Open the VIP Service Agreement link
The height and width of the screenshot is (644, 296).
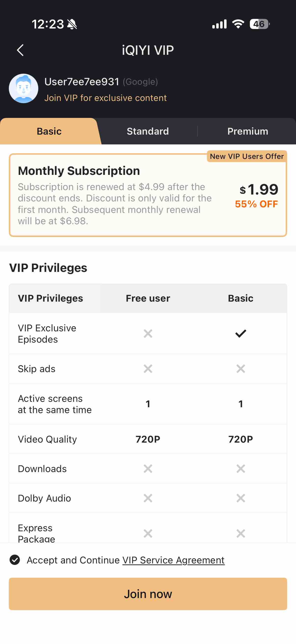tap(173, 560)
